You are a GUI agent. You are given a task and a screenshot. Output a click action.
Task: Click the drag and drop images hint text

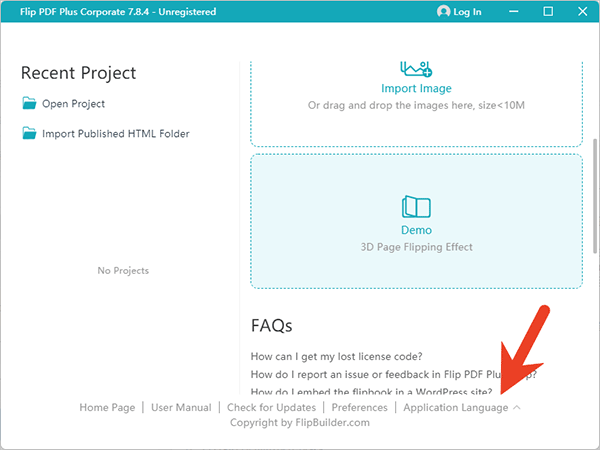pyautogui.click(x=416, y=105)
